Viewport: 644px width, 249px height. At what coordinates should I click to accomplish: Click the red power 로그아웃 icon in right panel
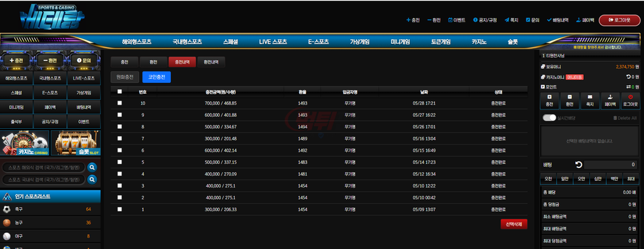[630, 97]
